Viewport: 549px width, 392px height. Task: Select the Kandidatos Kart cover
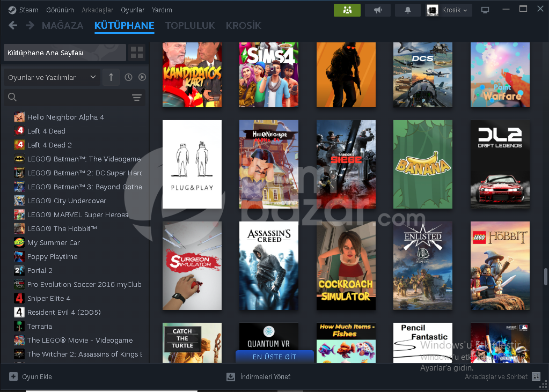coord(192,75)
